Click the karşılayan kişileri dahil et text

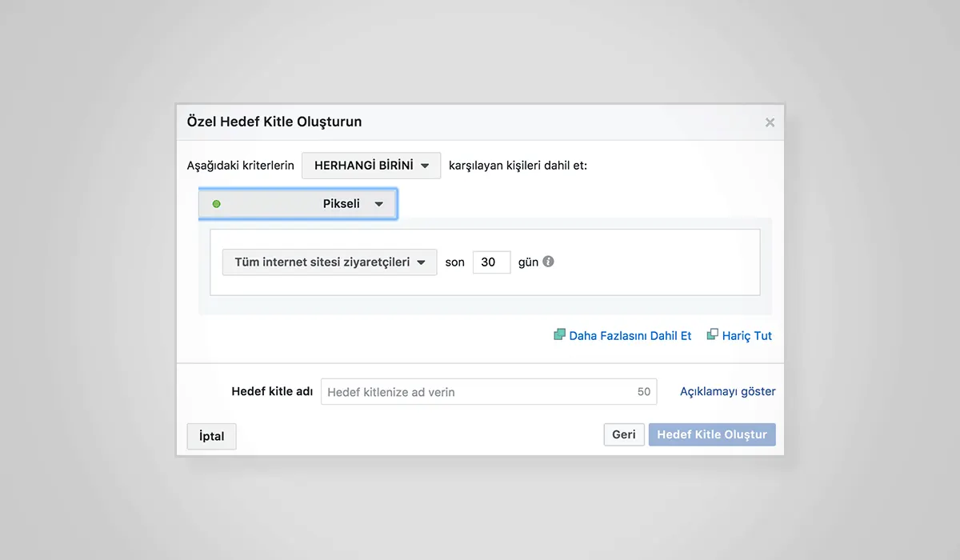(x=518, y=166)
